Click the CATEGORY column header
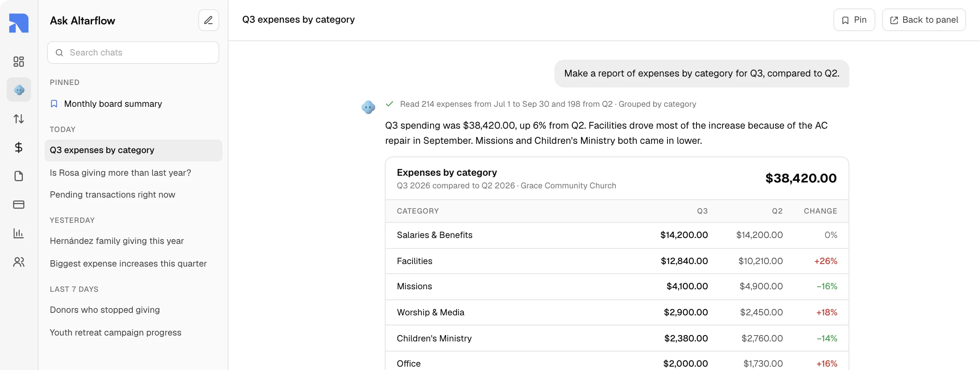The image size is (980, 370). (418, 211)
